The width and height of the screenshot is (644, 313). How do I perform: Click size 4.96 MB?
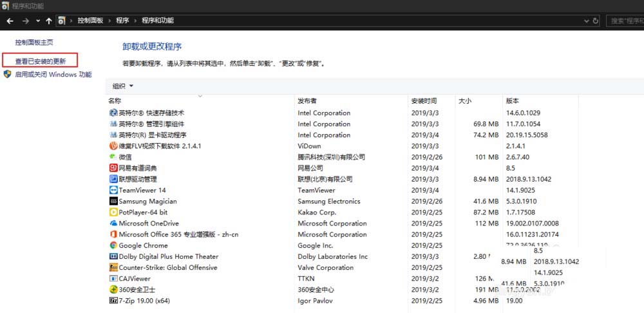coord(486,301)
